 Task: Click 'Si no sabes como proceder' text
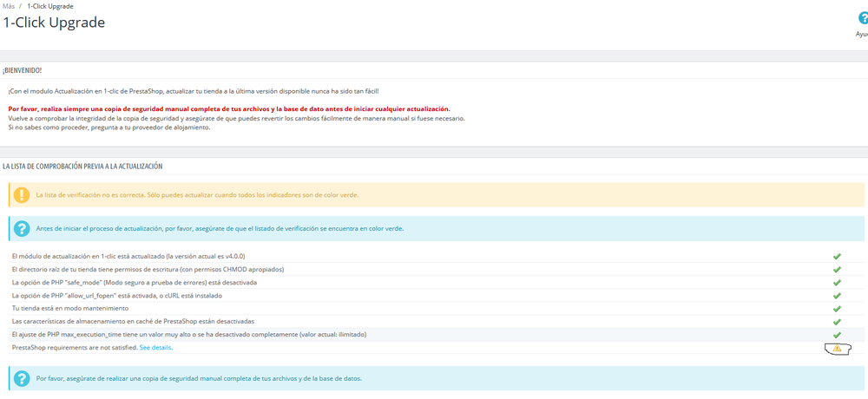pos(109,128)
